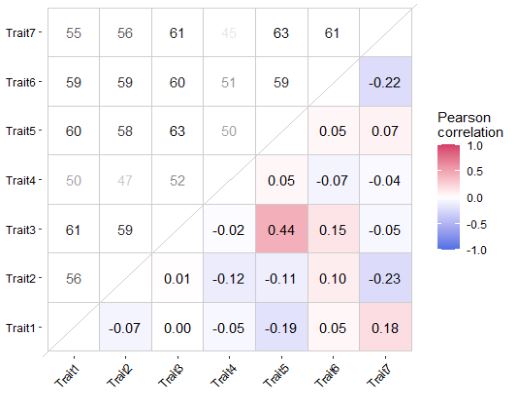Click the -0.23 cell in Trait2 row

[x=385, y=278]
